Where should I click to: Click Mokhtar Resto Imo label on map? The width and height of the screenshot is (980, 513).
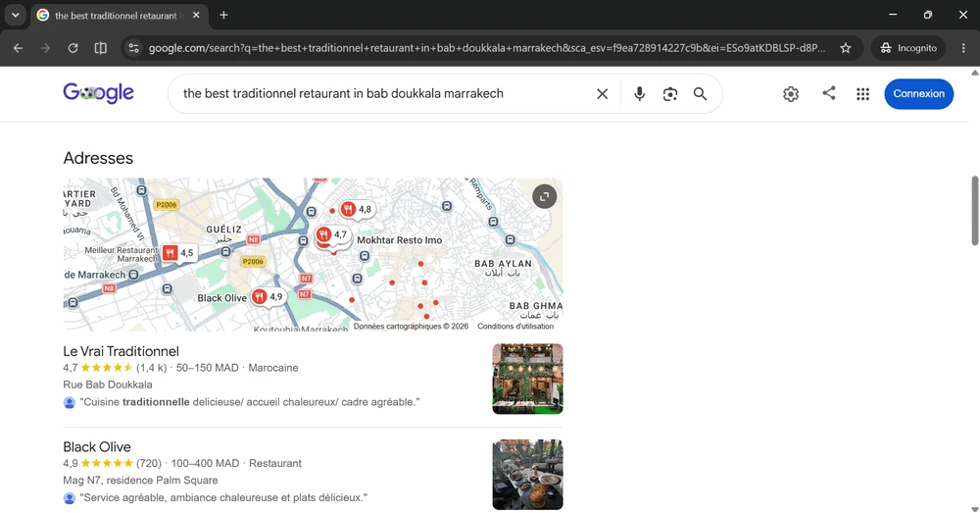pos(400,240)
